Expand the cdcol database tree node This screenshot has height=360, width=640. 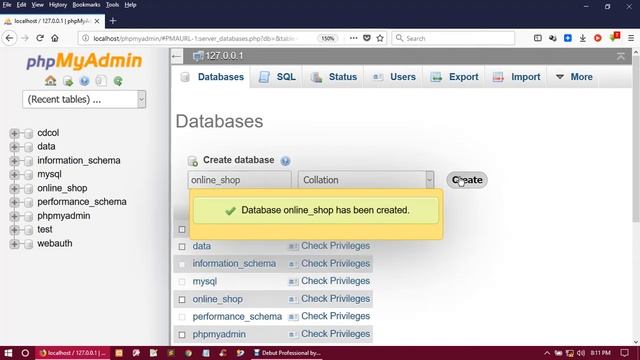14,133
